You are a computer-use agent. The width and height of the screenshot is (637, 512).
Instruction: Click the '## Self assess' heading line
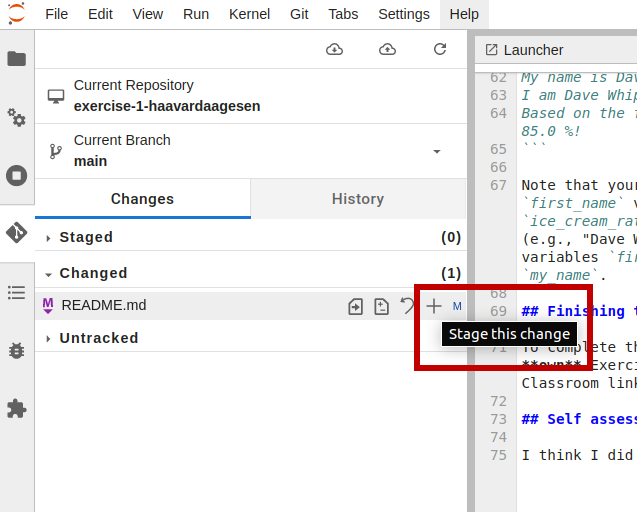tap(579, 419)
